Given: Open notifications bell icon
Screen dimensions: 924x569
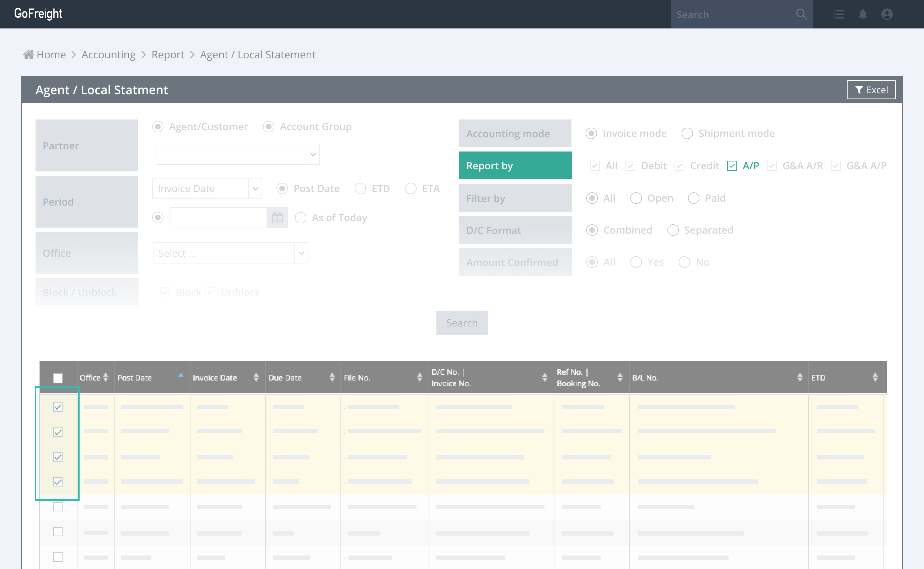Looking at the screenshot, I should pos(862,14).
